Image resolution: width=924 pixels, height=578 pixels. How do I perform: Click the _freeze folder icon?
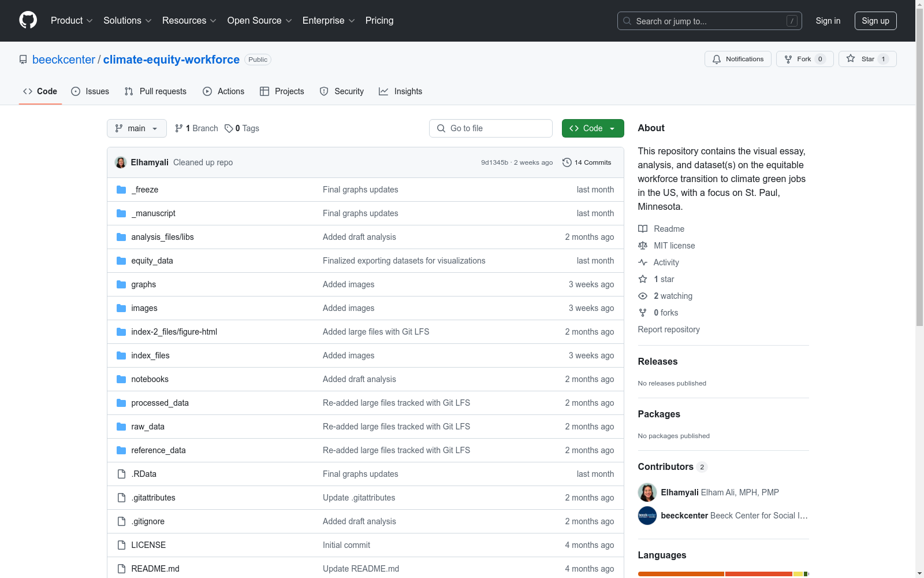click(121, 190)
